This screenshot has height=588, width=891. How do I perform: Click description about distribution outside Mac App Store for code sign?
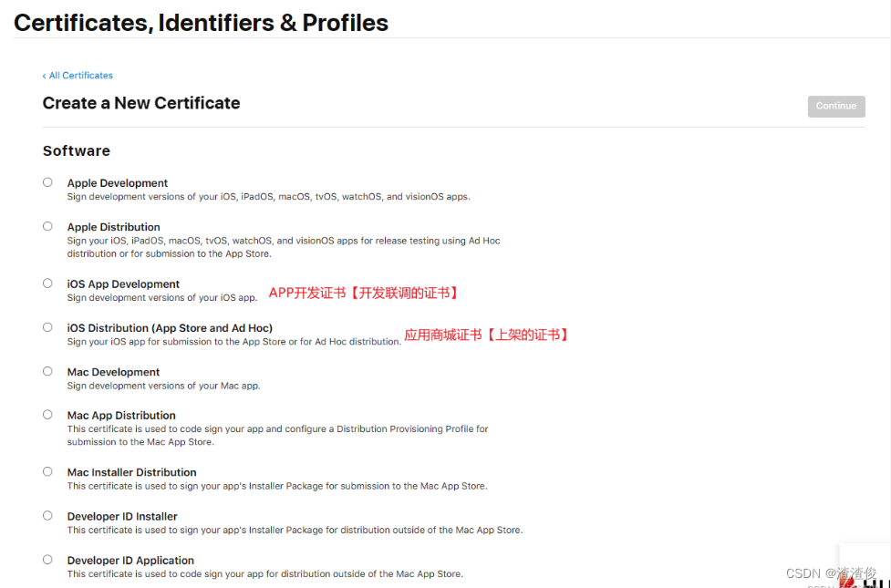[264, 573]
